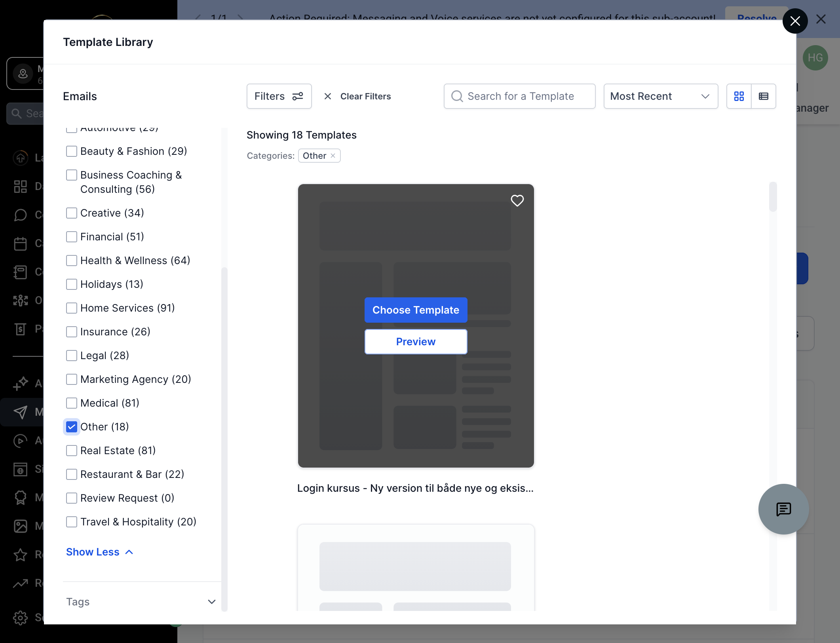Open the Most Recent sort dropdown
Screen dimensions: 840x643
[660, 96]
